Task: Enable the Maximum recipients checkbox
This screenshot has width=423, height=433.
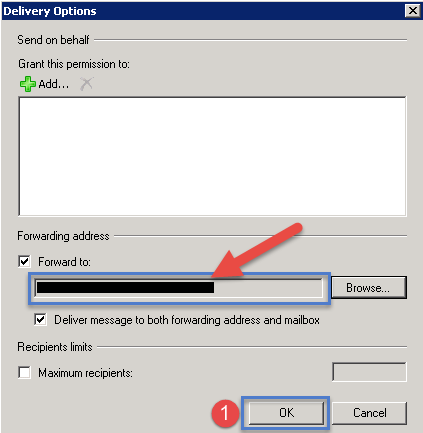Action: click(x=24, y=372)
